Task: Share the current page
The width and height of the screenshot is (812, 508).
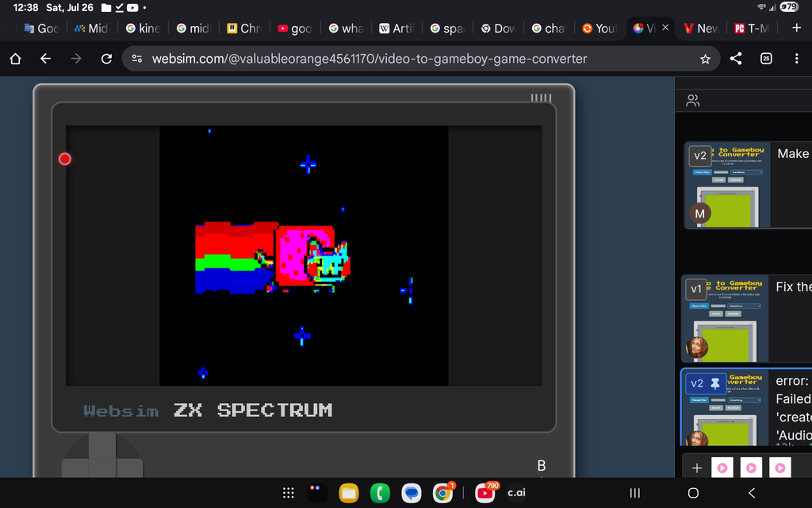Action: (x=736, y=59)
